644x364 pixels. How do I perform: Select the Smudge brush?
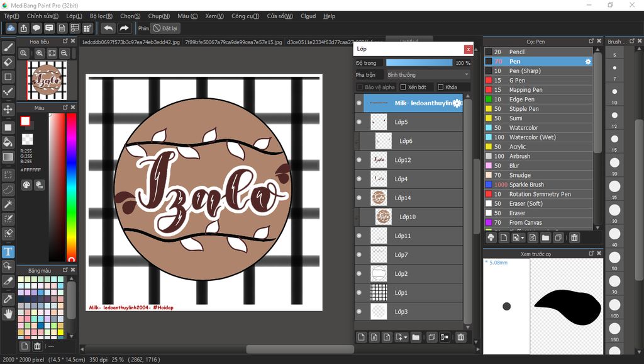click(x=538, y=175)
